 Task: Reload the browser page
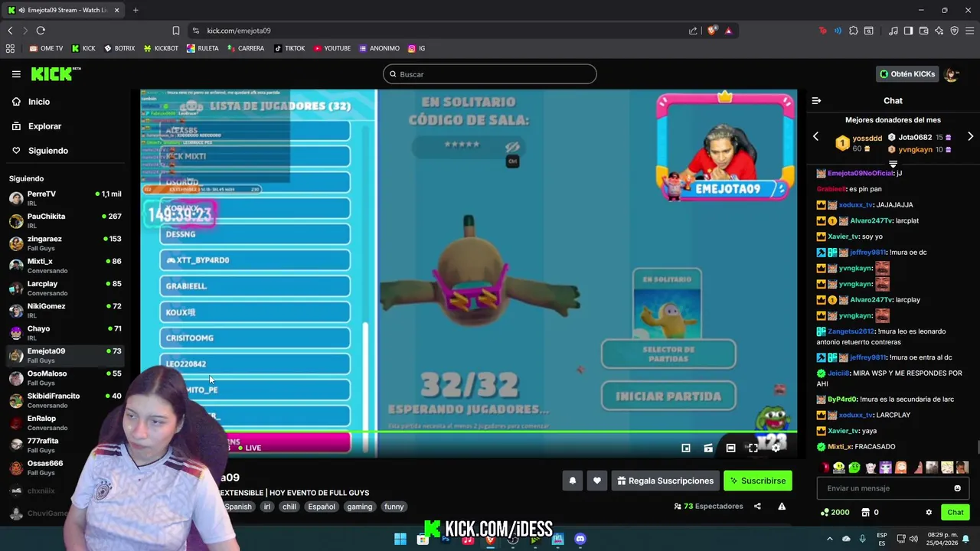tap(41, 31)
